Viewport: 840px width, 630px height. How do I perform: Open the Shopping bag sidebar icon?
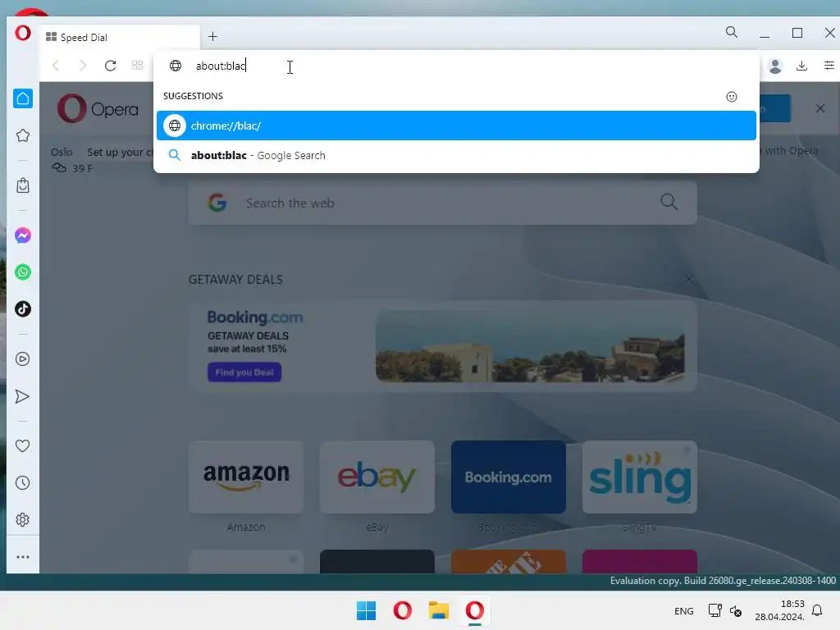22,185
